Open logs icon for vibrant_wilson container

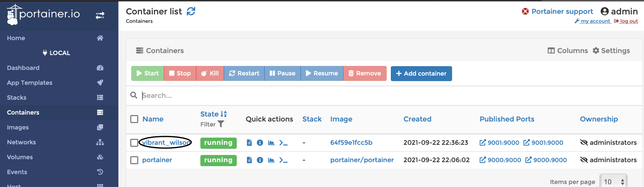(x=249, y=143)
